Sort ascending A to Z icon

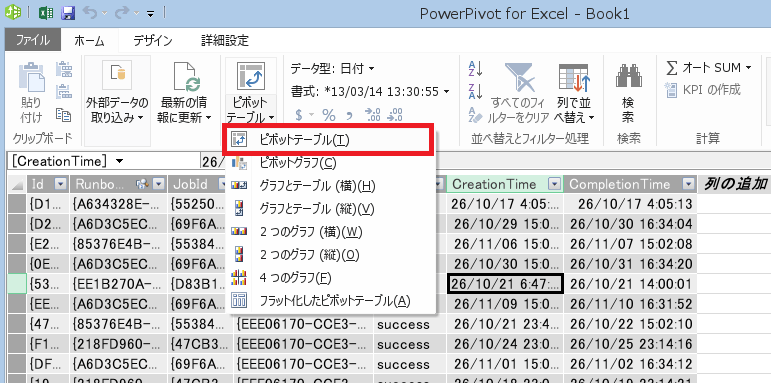[475, 69]
